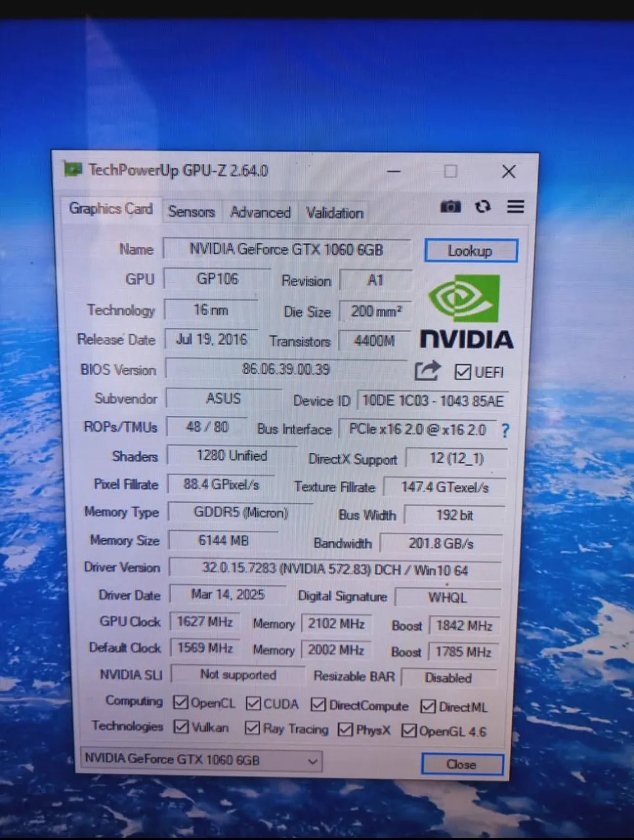
Task: Switch to the Advanced tab
Action: [x=260, y=212]
